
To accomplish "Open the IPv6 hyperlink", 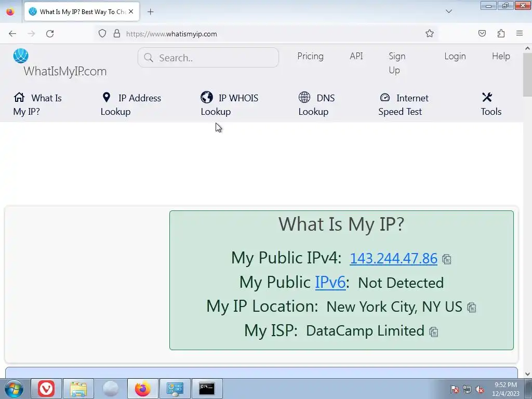I will click(330, 282).
